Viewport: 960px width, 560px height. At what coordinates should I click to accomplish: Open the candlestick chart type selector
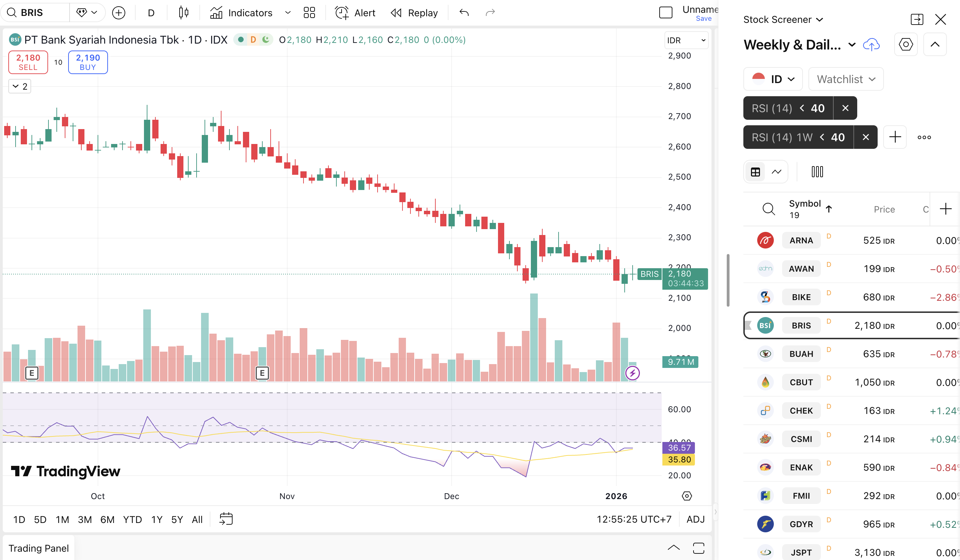184,13
